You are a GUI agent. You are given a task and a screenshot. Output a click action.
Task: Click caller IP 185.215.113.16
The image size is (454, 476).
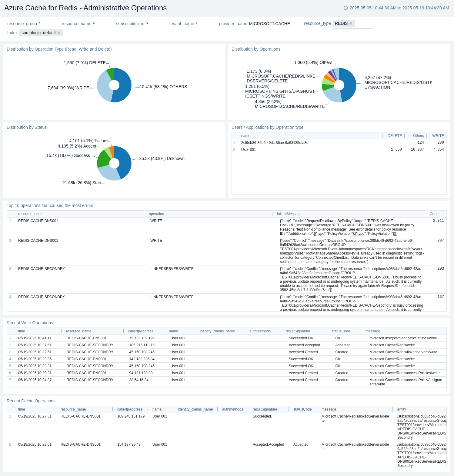[142, 345]
